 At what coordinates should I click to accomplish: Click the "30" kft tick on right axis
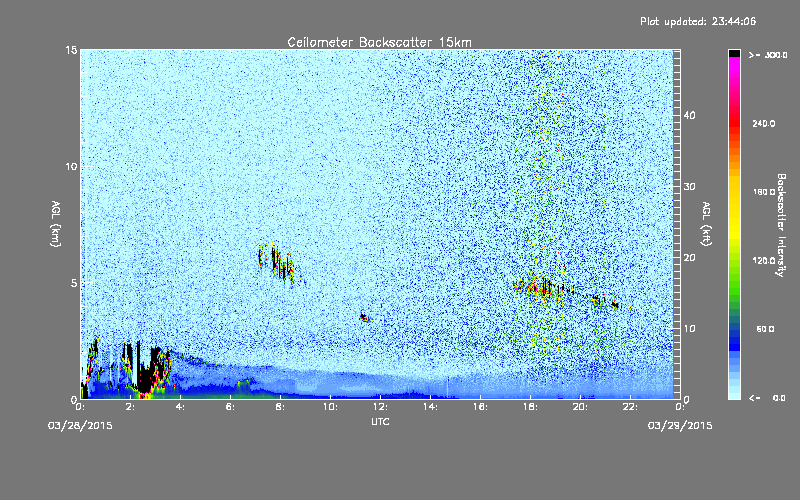(x=689, y=187)
